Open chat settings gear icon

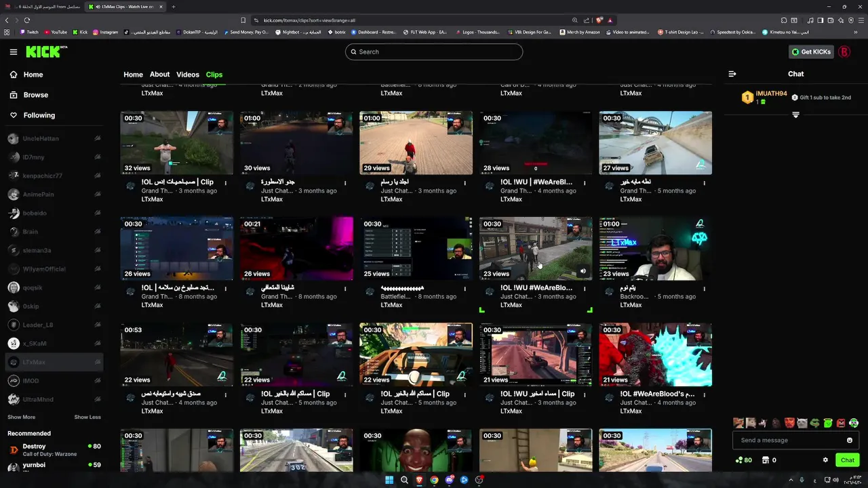pos(825,460)
